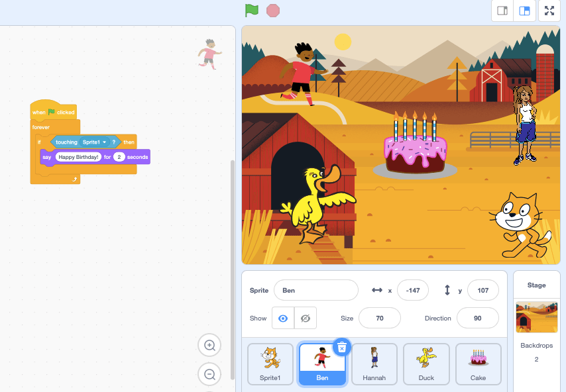Image resolution: width=566 pixels, height=392 pixels.
Task: Click the Stage backdrop thumbnail
Action: [x=536, y=317]
